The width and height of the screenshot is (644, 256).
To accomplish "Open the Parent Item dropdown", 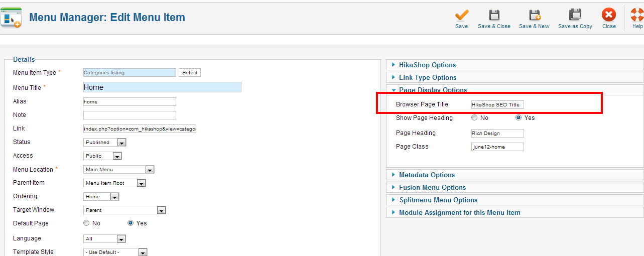I will coord(114,183).
